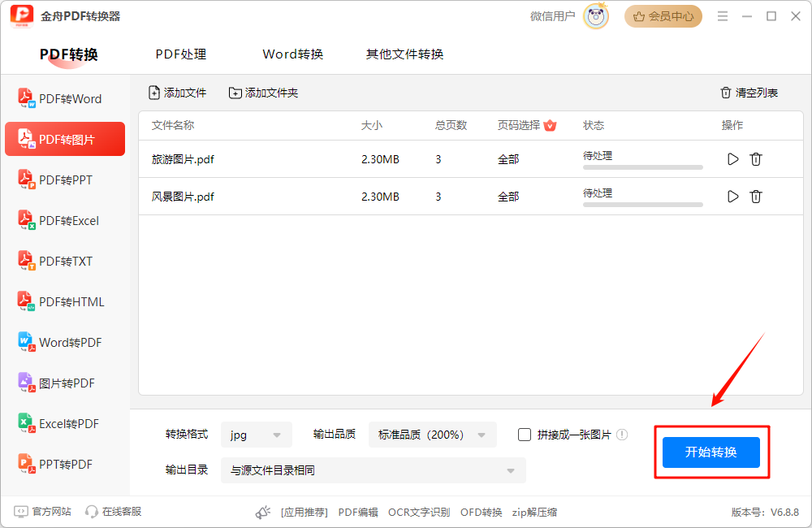Open the zip解压缩 link
The height and width of the screenshot is (528, 812).
534,512
